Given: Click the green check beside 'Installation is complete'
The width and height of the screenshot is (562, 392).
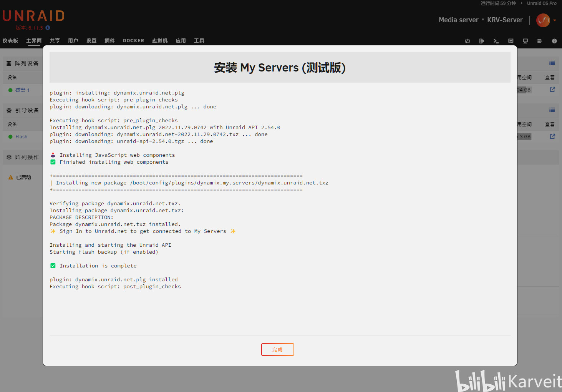Looking at the screenshot, I should 53,266.
